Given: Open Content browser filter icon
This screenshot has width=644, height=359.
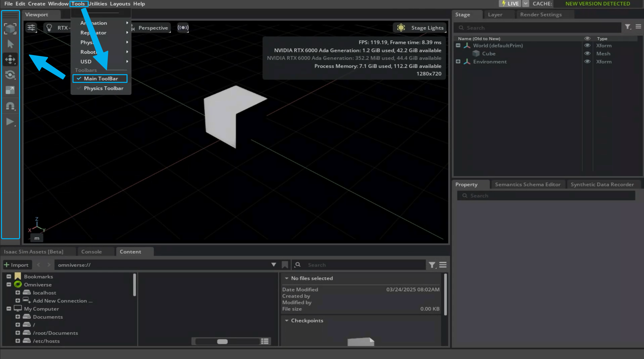Looking at the screenshot, I should coord(432,265).
